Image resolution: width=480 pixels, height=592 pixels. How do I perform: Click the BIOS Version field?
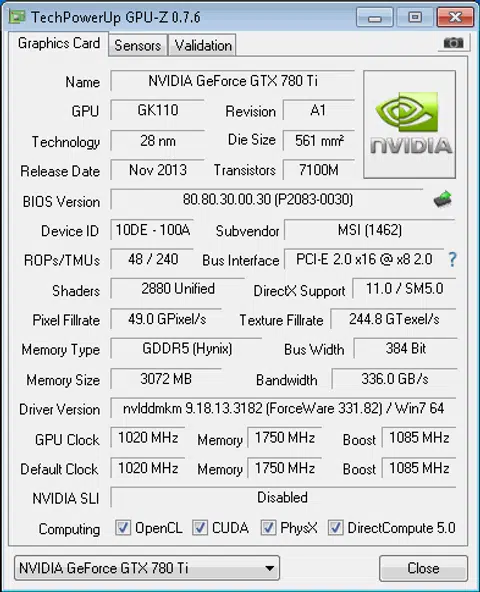[x=267, y=199]
